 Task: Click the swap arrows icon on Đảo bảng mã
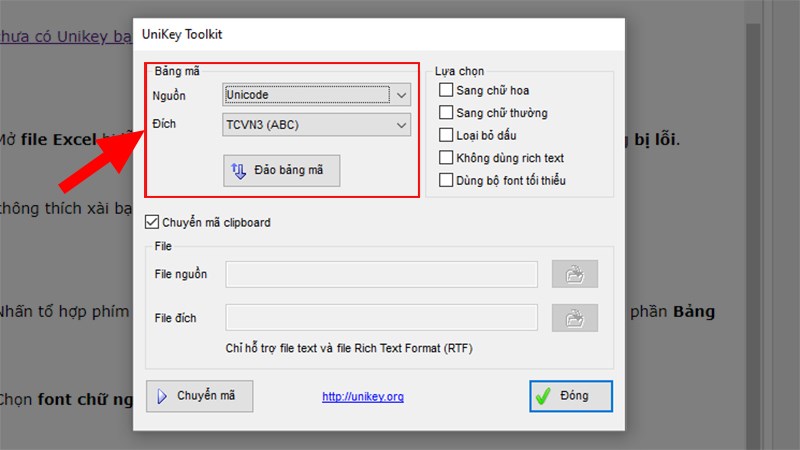point(239,170)
